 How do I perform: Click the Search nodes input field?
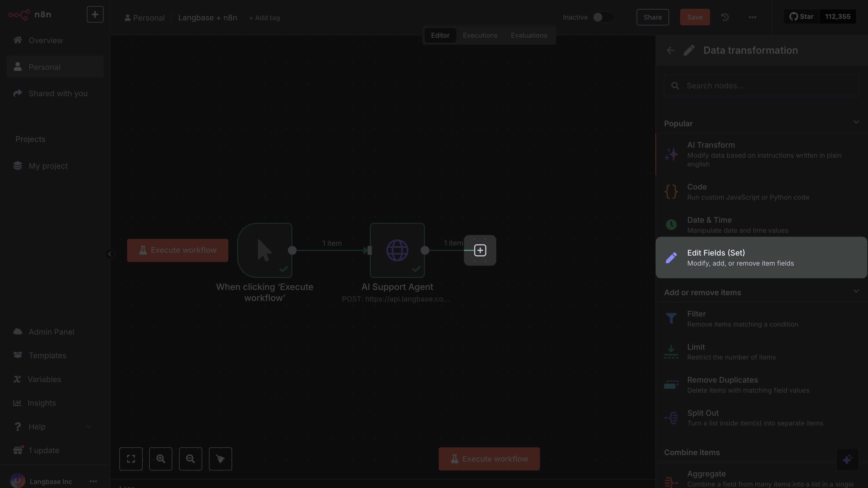pyautogui.click(x=762, y=86)
